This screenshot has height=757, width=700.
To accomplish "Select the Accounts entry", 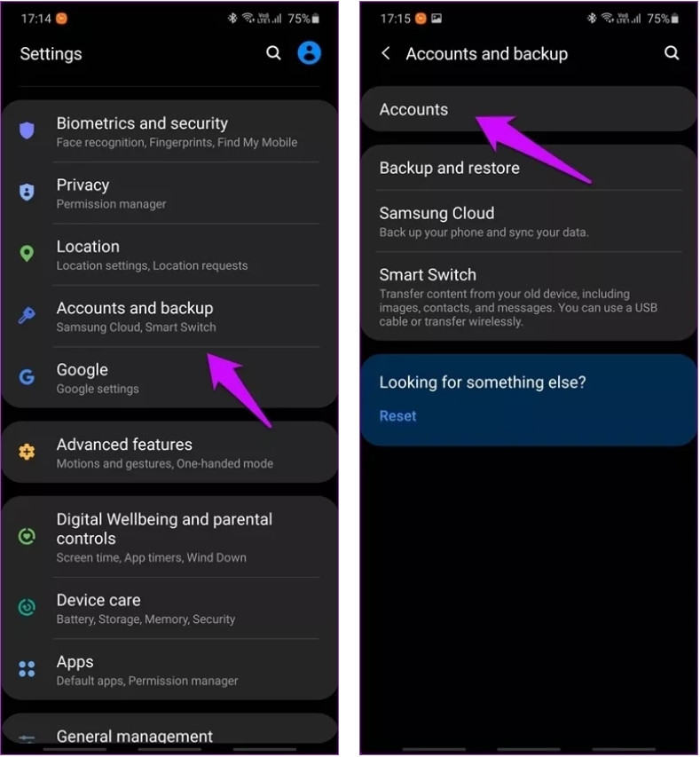I will tap(529, 109).
